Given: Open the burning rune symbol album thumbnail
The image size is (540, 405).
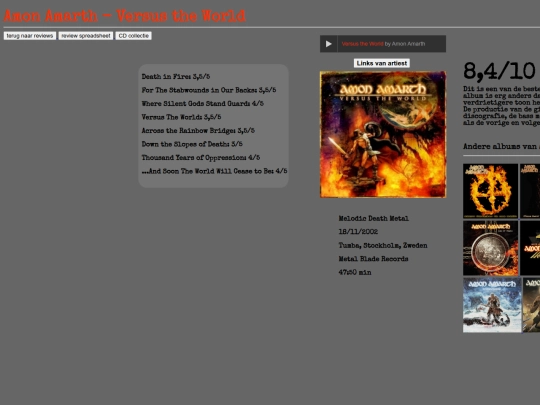Looking at the screenshot, I should pos(490,191).
